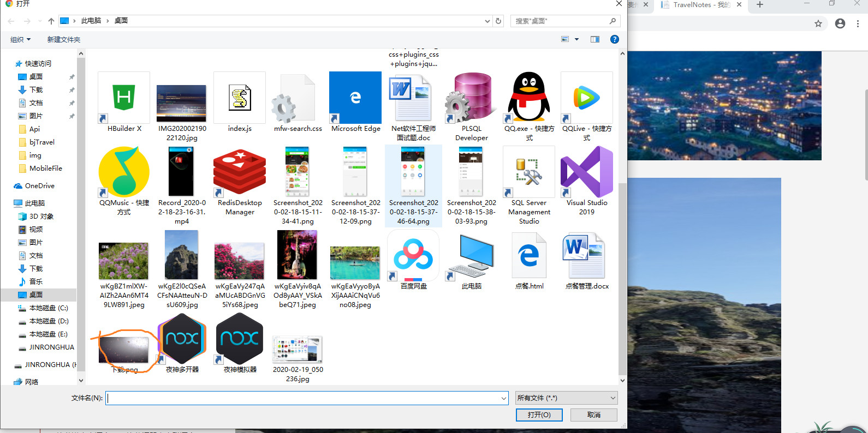Open the file type filter combo box
Viewport: 868px width, 433px height.
tap(567, 398)
